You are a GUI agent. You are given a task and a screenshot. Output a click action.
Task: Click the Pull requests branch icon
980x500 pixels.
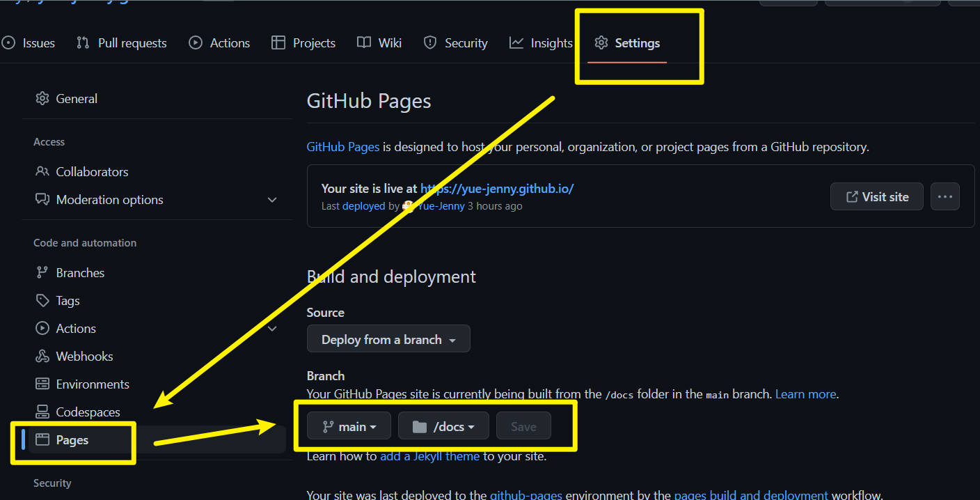tap(83, 43)
